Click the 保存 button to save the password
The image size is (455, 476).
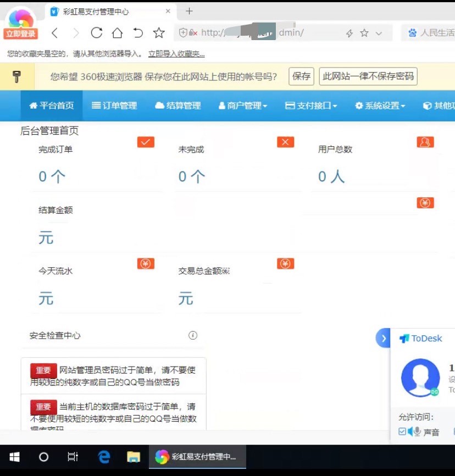point(301,76)
